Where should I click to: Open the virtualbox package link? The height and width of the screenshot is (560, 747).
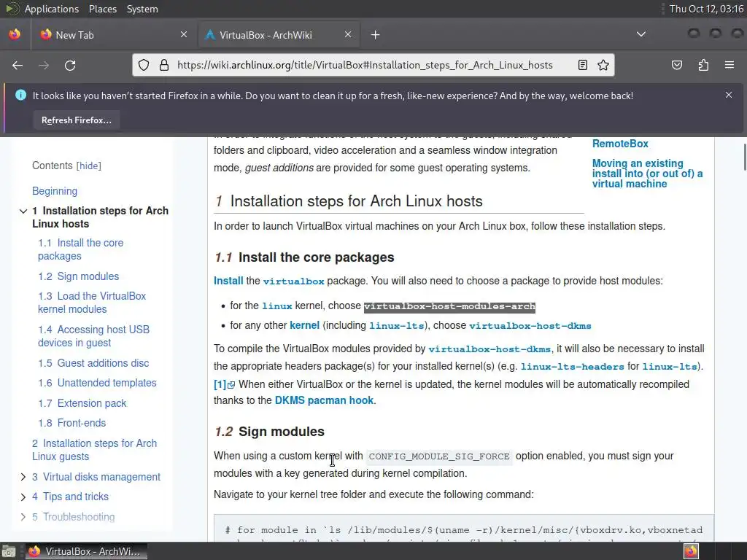pyautogui.click(x=293, y=281)
